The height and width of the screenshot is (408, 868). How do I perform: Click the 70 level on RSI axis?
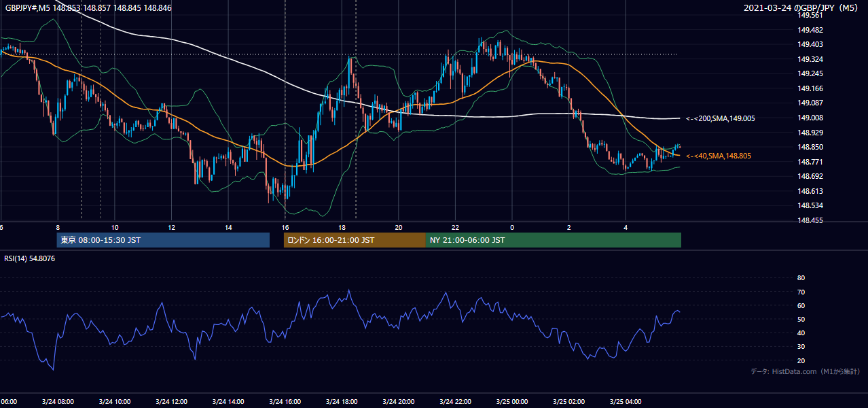tap(801, 292)
